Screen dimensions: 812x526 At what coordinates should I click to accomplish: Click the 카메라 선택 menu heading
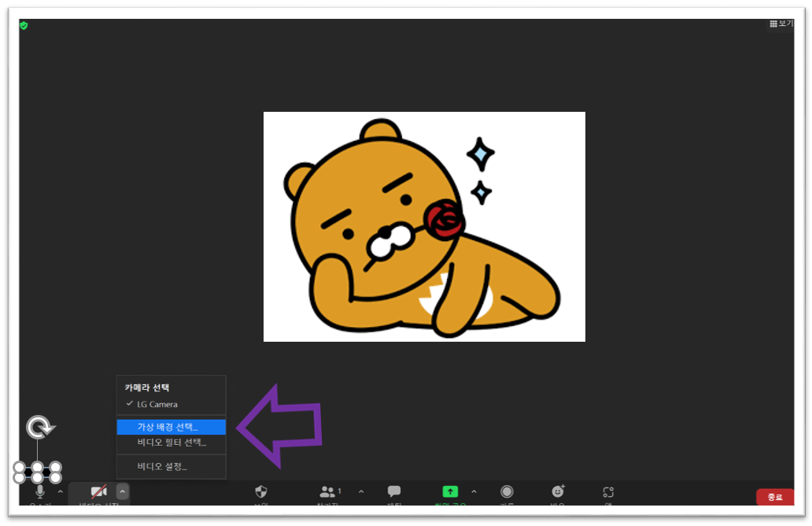[x=147, y=387]
